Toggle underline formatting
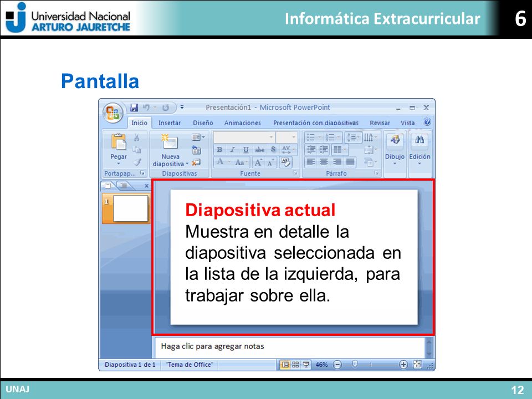The height and width of the screenshot is (399, 532). click(246, 150)
